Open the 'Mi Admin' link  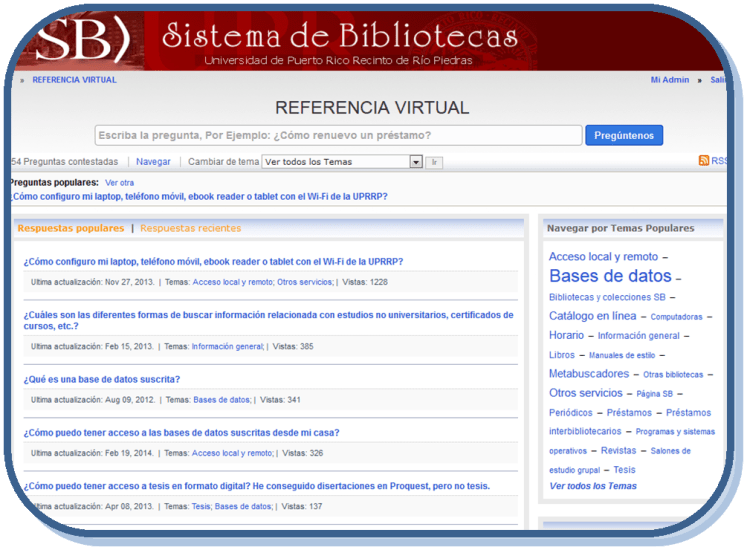[x=670, y=80]
